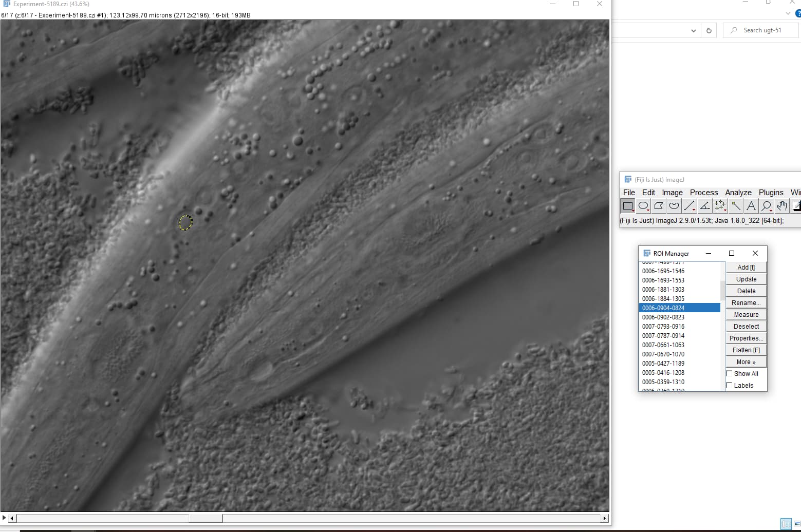801x532 pixels.
Task: Select the Freehand selection tool
Action: [674, 205]
